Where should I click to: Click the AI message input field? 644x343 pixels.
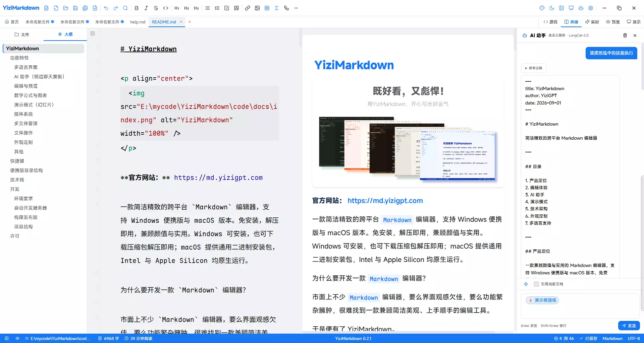[580, 306]
